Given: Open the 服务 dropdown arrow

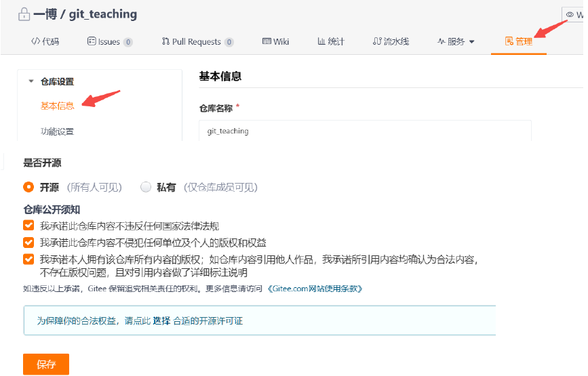Looking at the screenshot, I should coord(472,41).
